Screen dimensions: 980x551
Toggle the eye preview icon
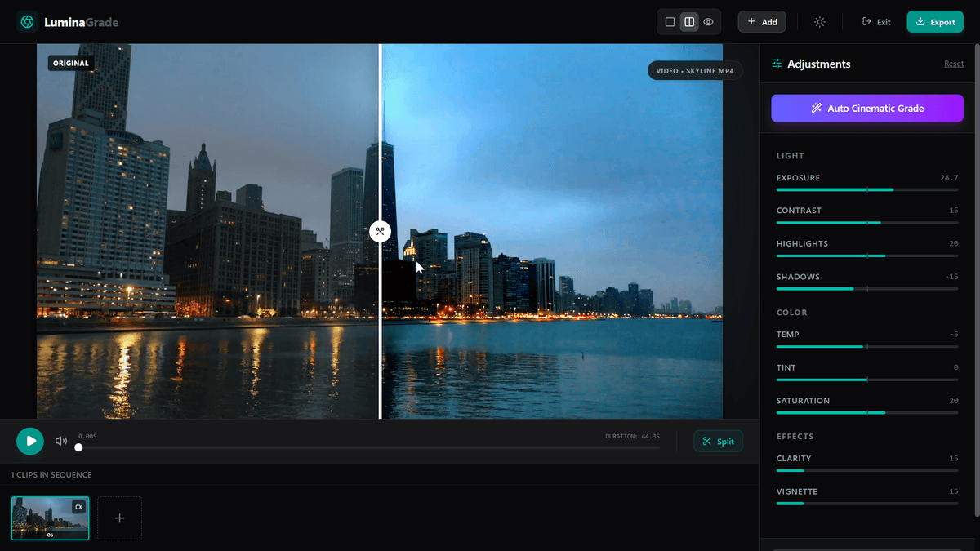click(709, 22)
